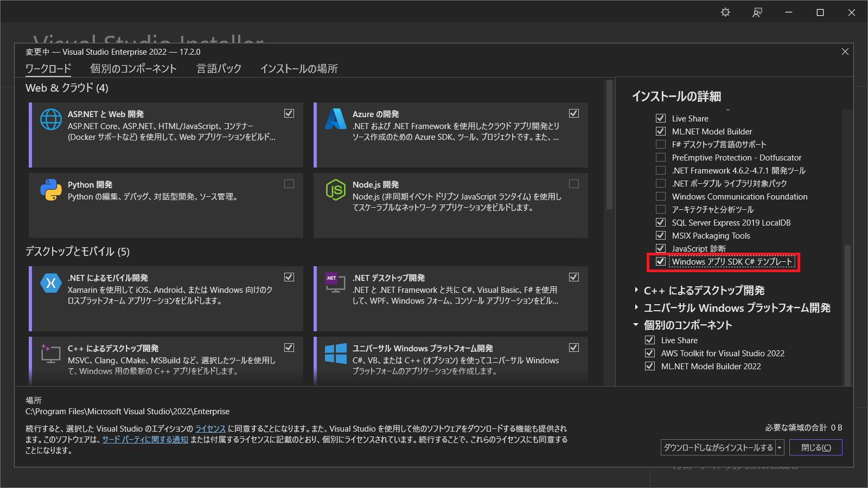Uncheck SQL Server Express 2019 LocalDB
Viewport: 868px width, 488px height.
pyautogui.click(x=661, y=222)
